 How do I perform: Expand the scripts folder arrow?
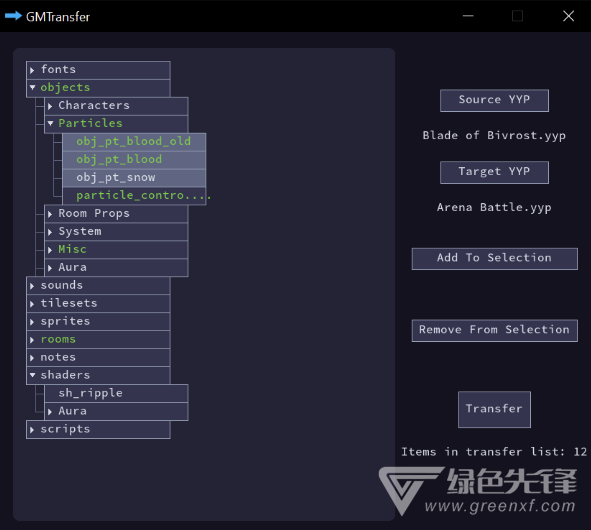32,430
